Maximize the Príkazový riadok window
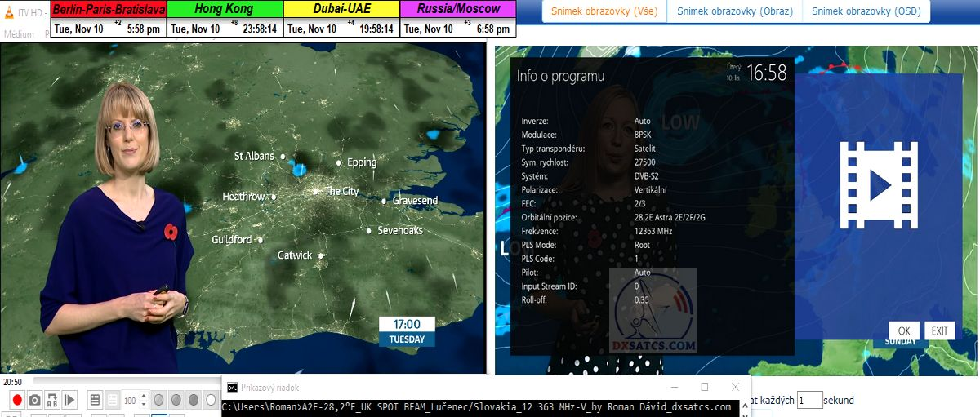 pos(704,387)
